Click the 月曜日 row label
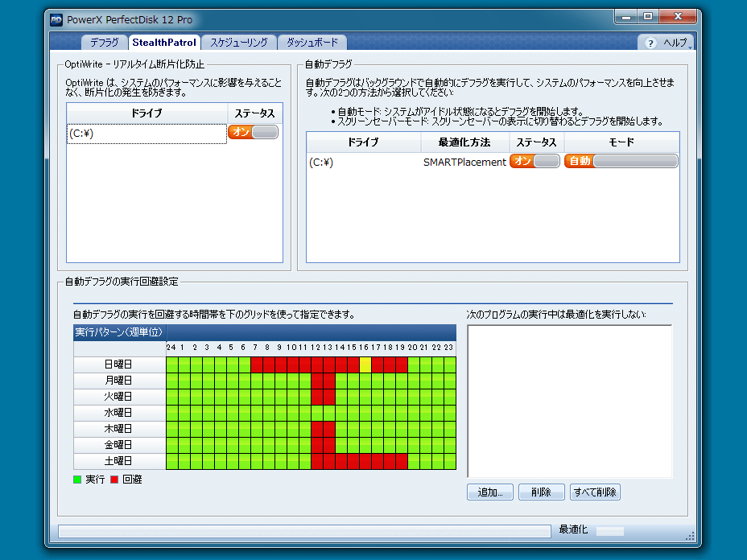747x560 pixels. pyautogui.click(x=119, y=381)
